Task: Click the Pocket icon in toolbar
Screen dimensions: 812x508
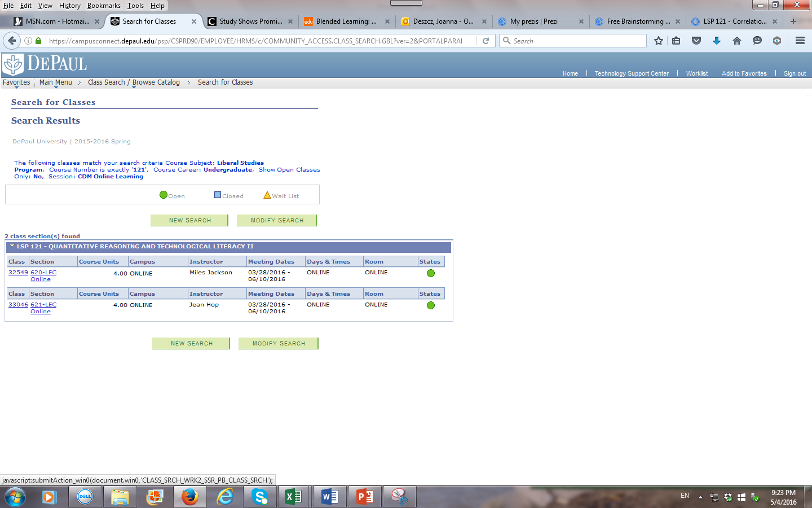Action: pyautogui.click(x=696, y=41)
